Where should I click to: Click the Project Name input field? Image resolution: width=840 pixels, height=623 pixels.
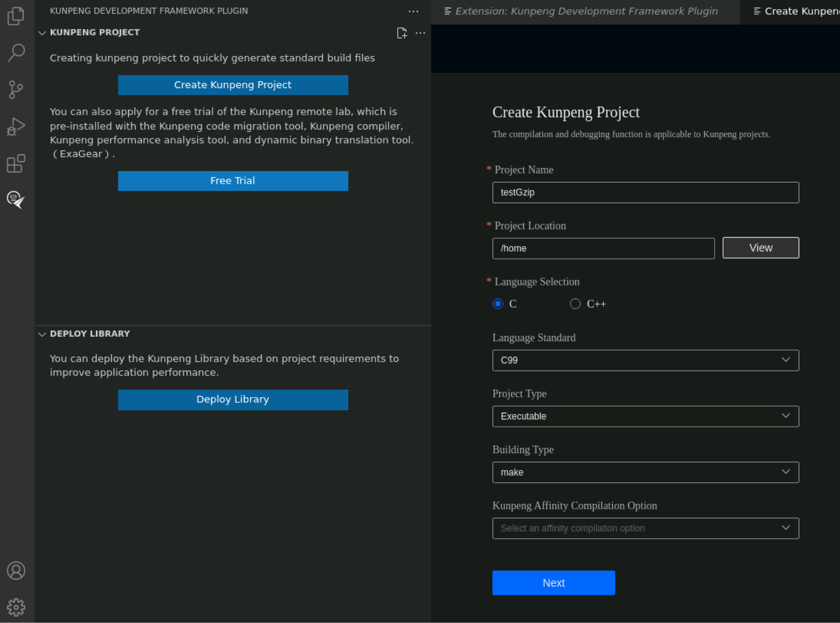tap(645, 193)
